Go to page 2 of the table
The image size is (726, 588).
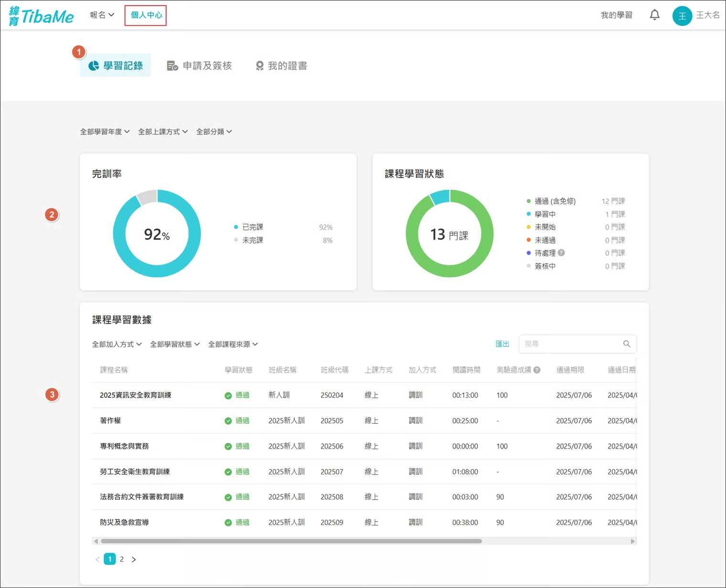(122, 559)
